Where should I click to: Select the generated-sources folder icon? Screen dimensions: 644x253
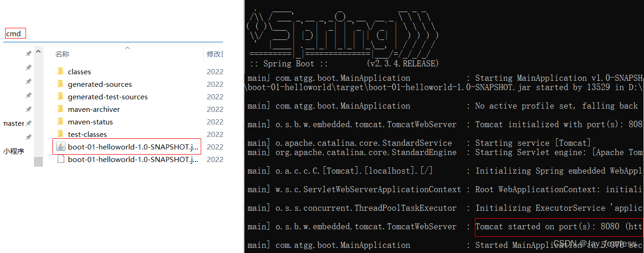coord(60,84)
